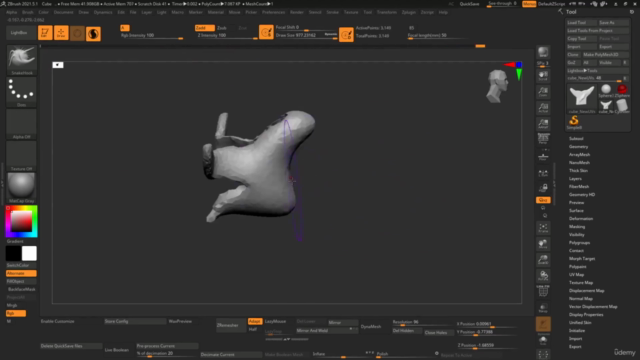Screen dimensions: 640x360
Task: Open the Dots stroke type picker
Action: [22, 92]
